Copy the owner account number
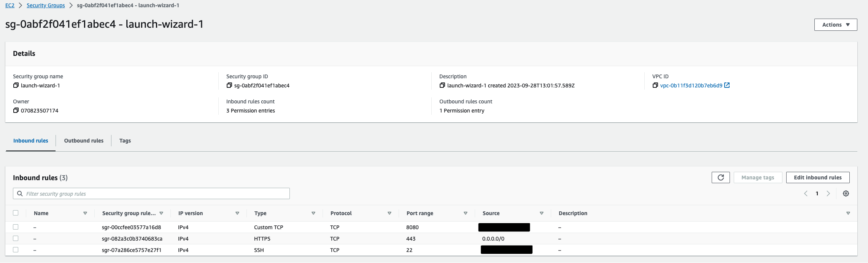 [x=16, y=111]
